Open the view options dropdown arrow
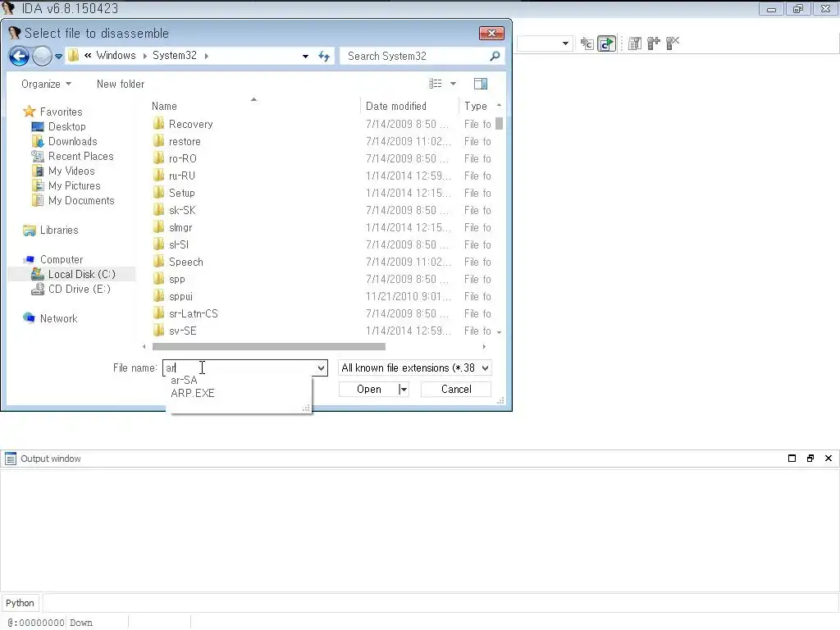840x630 pixels. pyautogui.click(x=453, y=84)
